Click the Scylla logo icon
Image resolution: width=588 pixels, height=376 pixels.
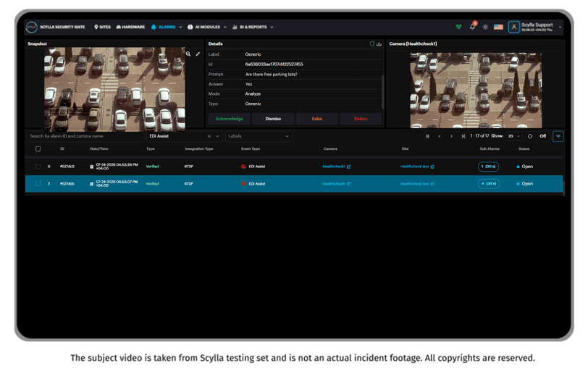pyautogui.click(x=32, y=27)
